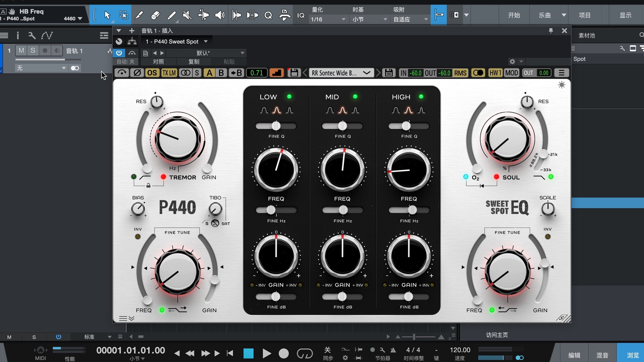Viewport: 644px width, 362px height.
Task: Click the LOW band FINE Q slider
Action: (x=276, y=126)
